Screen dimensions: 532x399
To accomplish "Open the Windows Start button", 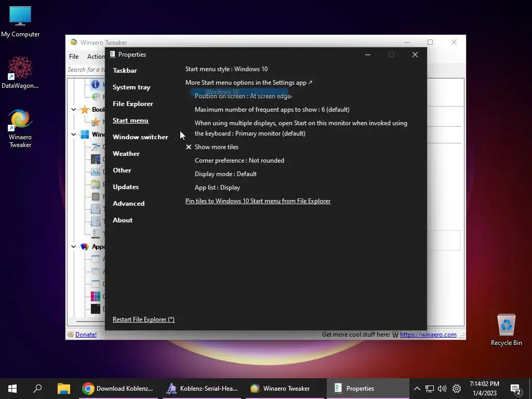I will pos(12,389).
